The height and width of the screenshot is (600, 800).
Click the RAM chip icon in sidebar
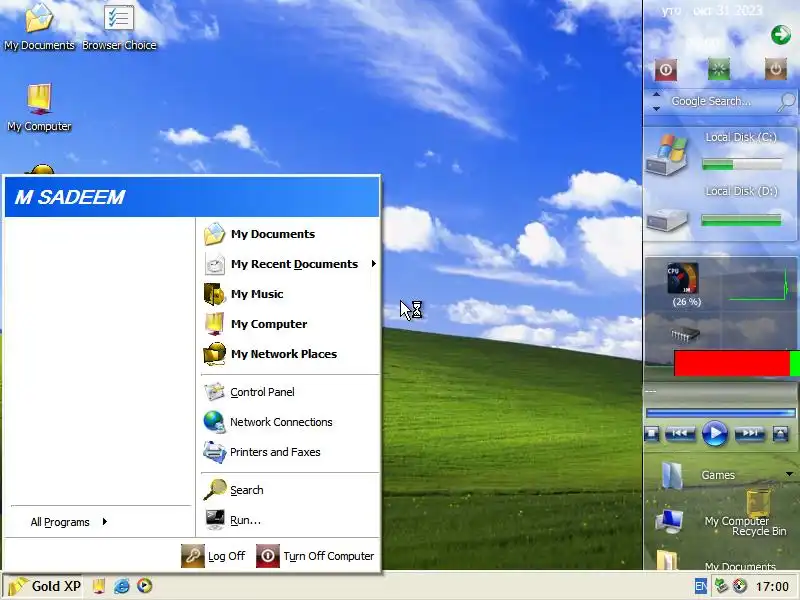coord(684,335)
